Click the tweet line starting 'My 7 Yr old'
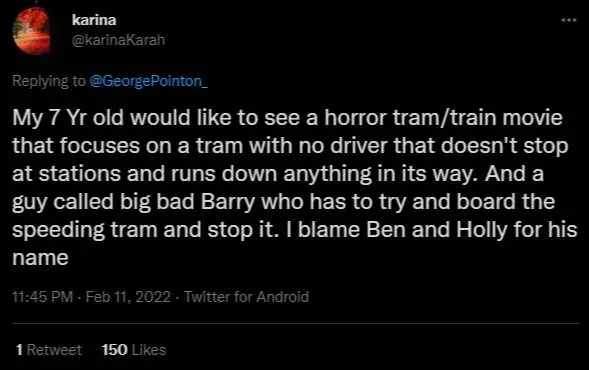The width and height of the screenshot is (589, 370). pos(287,118)
